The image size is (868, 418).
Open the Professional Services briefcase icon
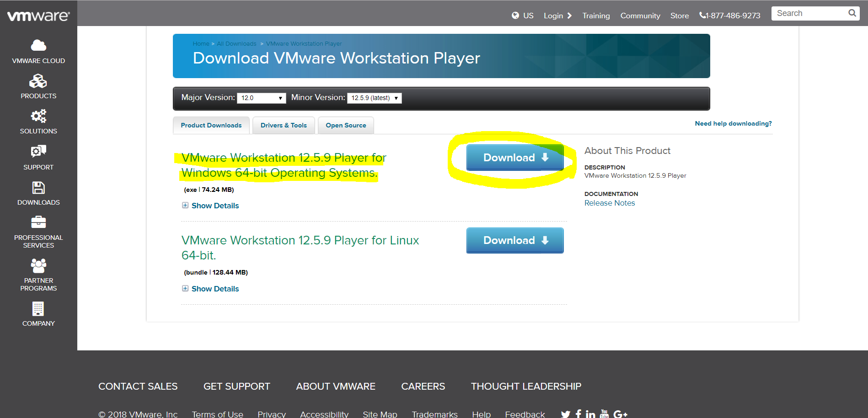[x=38, y=222]
